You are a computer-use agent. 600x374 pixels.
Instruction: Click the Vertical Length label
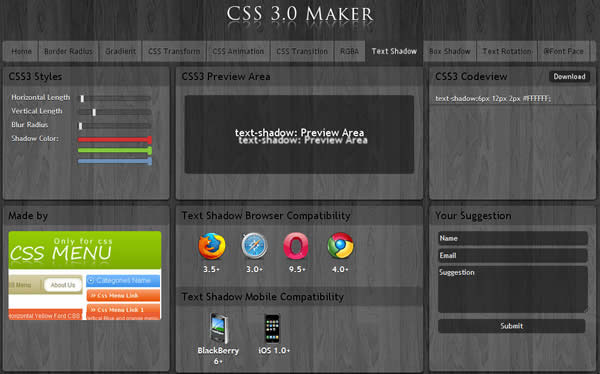tap(37, 111)
